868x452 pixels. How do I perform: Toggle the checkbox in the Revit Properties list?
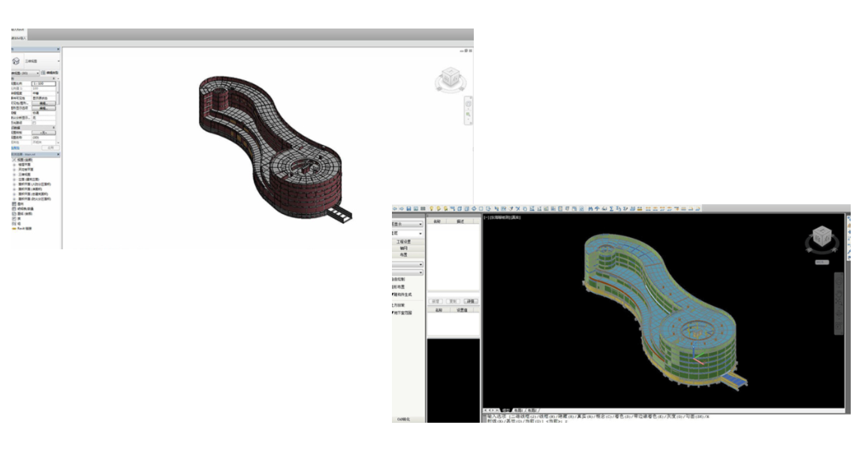click(35, 123)
